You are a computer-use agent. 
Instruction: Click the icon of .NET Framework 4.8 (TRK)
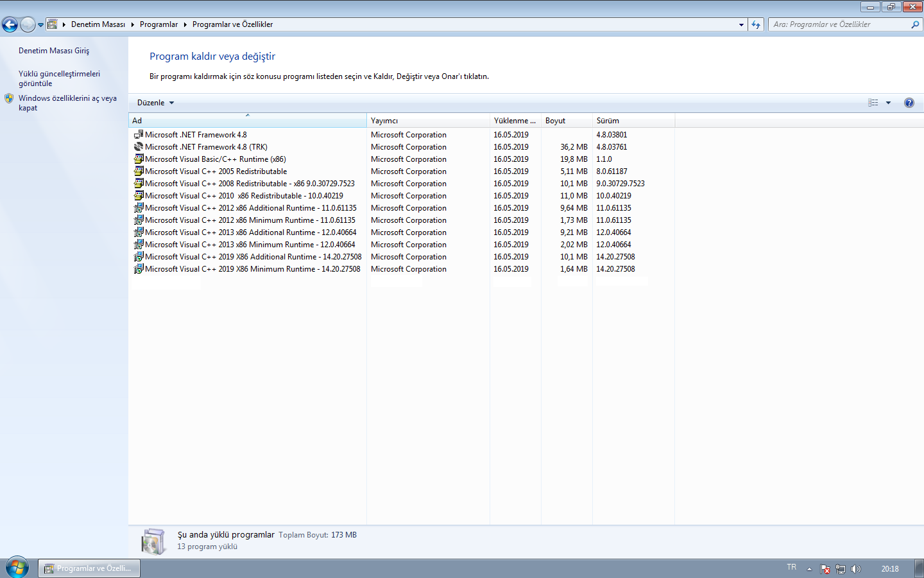[139, 147]
